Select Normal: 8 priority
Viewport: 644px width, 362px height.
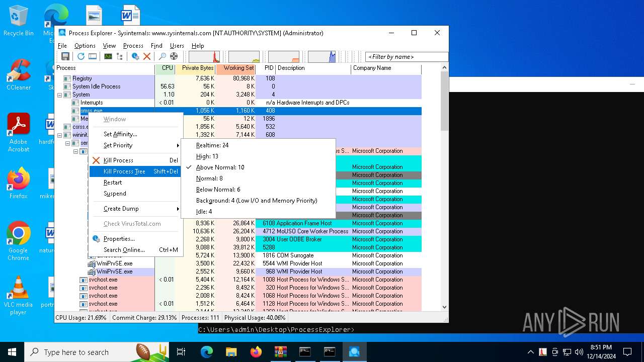point(258,178)
